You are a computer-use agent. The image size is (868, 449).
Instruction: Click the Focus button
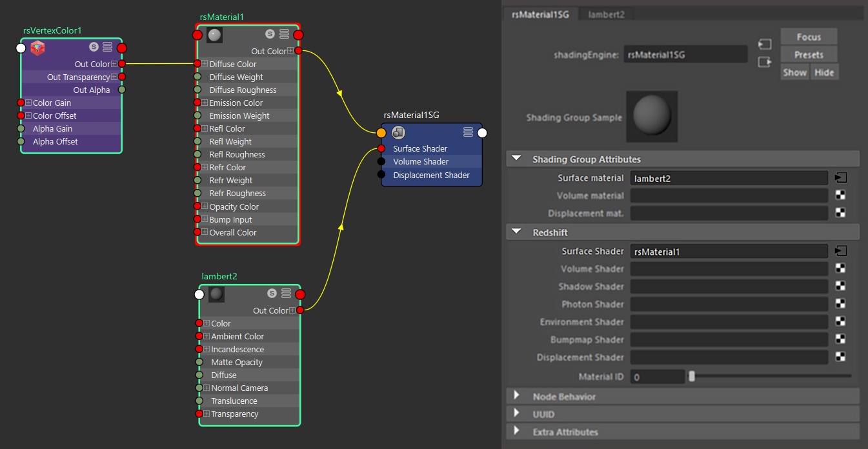809,37
